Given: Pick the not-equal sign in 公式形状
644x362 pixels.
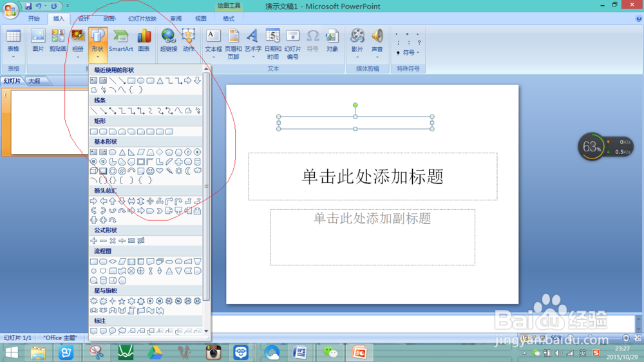Looking at the screenshot, I should 141,241.
